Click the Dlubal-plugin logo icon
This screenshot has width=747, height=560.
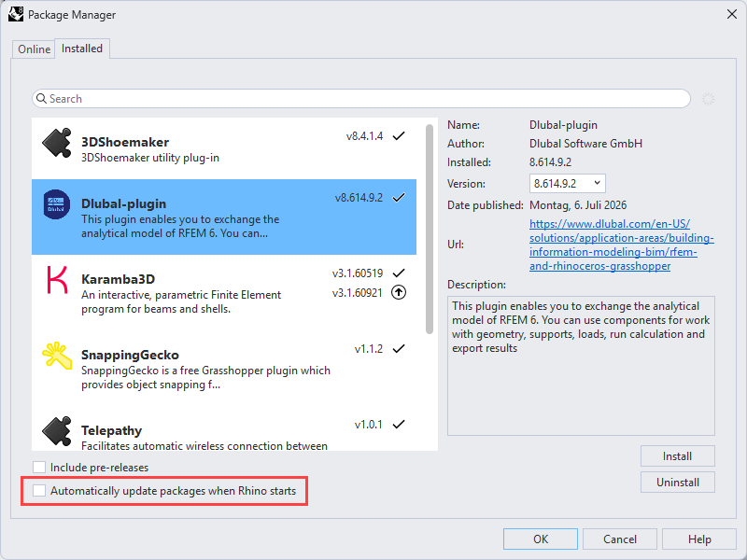pos(56,204)
